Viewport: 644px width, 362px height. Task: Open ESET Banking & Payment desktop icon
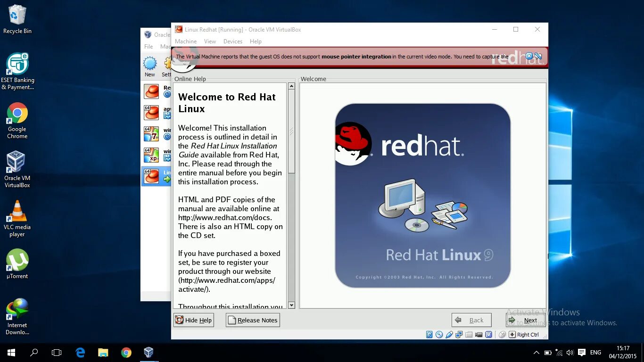pyautogui.click(x=17, y=71)
